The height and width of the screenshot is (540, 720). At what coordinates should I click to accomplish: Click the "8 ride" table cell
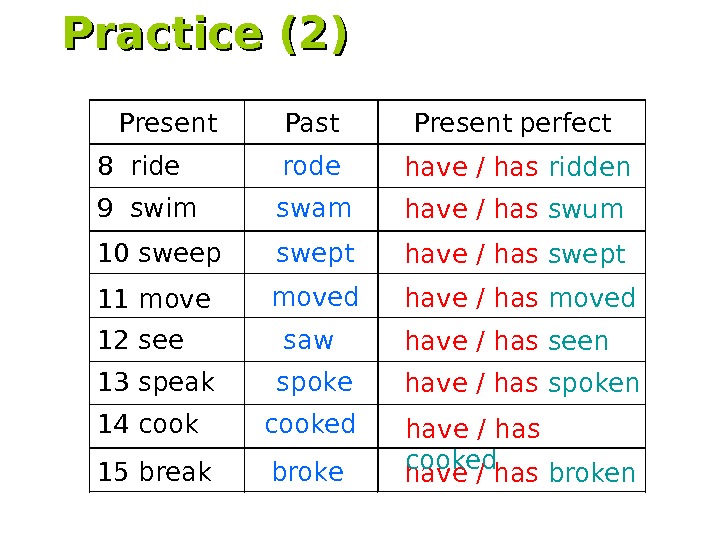coord(139,166)
